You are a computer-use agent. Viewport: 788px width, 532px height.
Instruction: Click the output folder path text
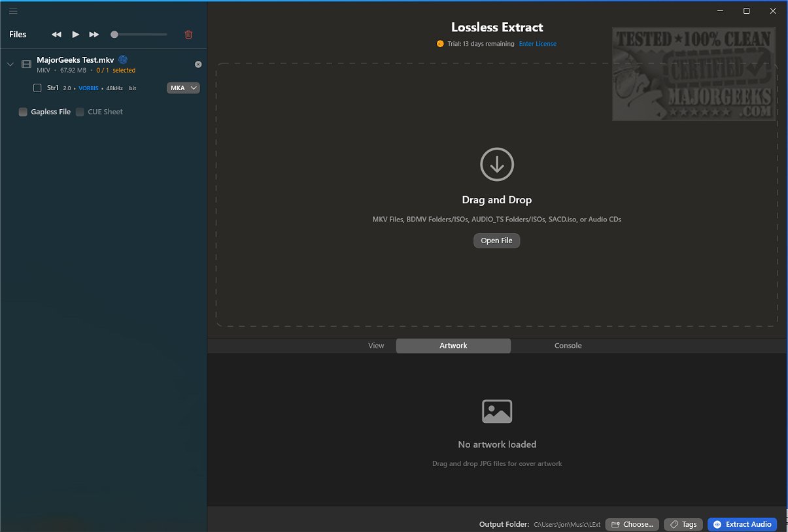[x=567, y=525]
